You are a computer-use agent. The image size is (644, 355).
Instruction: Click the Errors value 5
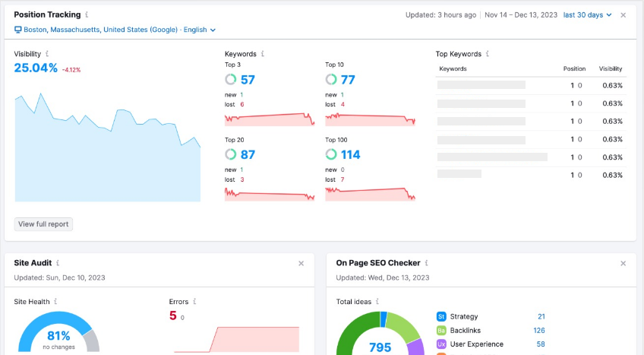(173, 315)
